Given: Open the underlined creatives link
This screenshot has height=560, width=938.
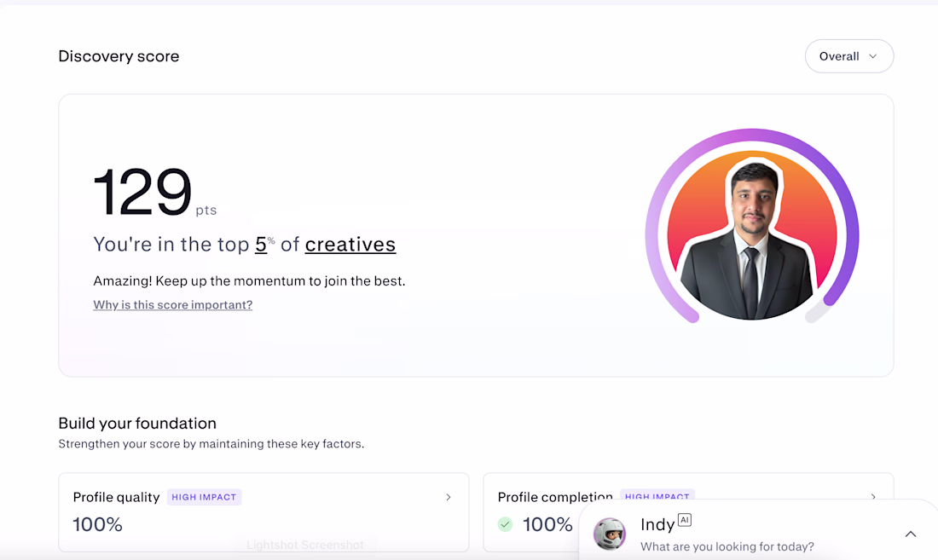Looking at the screenshot, I should (350, 245).
